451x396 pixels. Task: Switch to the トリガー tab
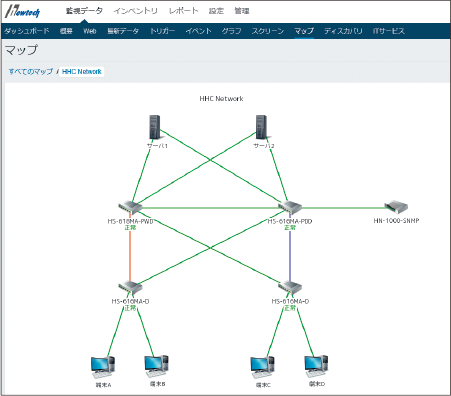click(162, 31)
